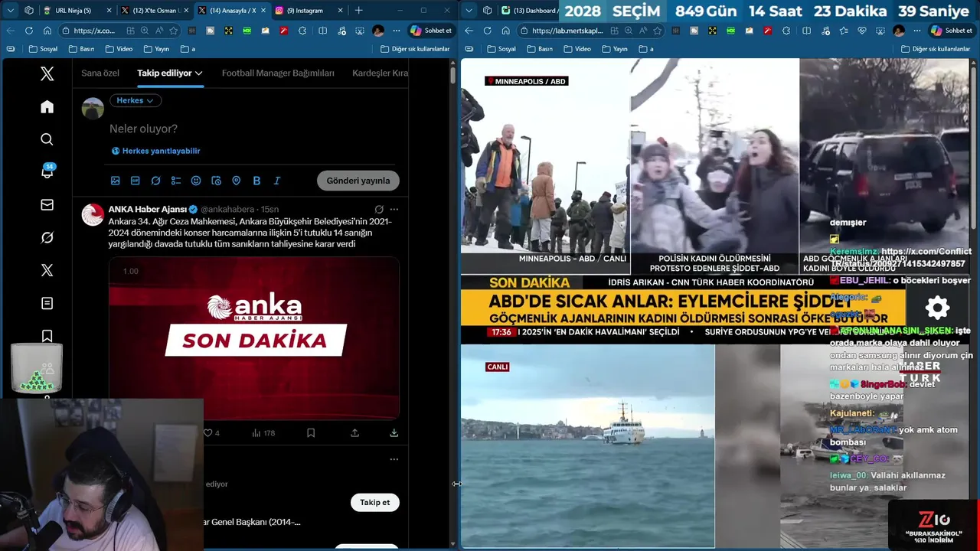This screenshot has height=551, width=980.
Task: Click Sohbet et Copilot button in left browser
Action: 431,31
